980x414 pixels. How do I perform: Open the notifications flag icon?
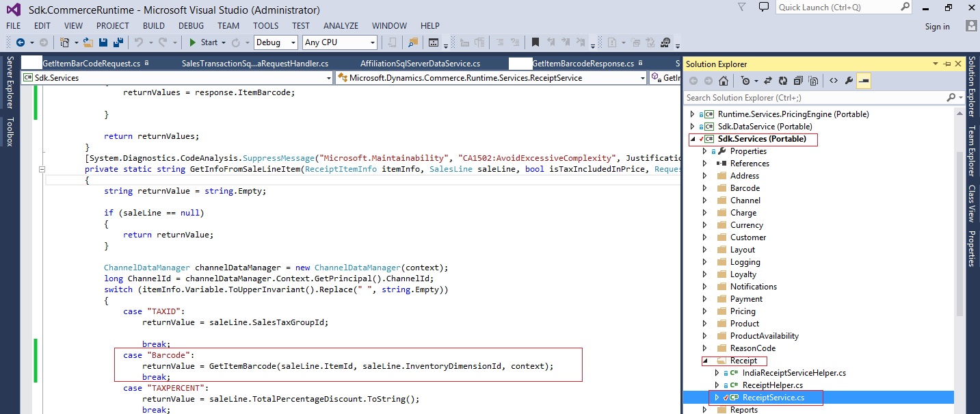click(x=743, y=7)
